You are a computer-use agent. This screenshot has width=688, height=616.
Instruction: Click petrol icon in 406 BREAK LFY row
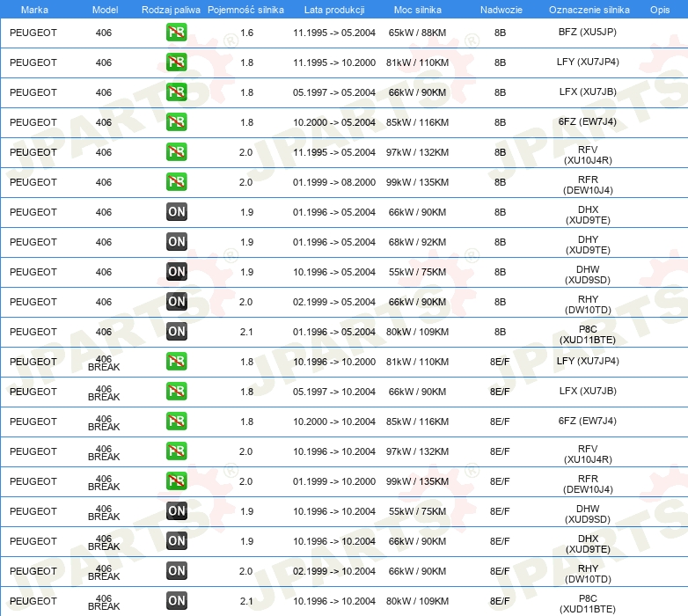(176, 362)
